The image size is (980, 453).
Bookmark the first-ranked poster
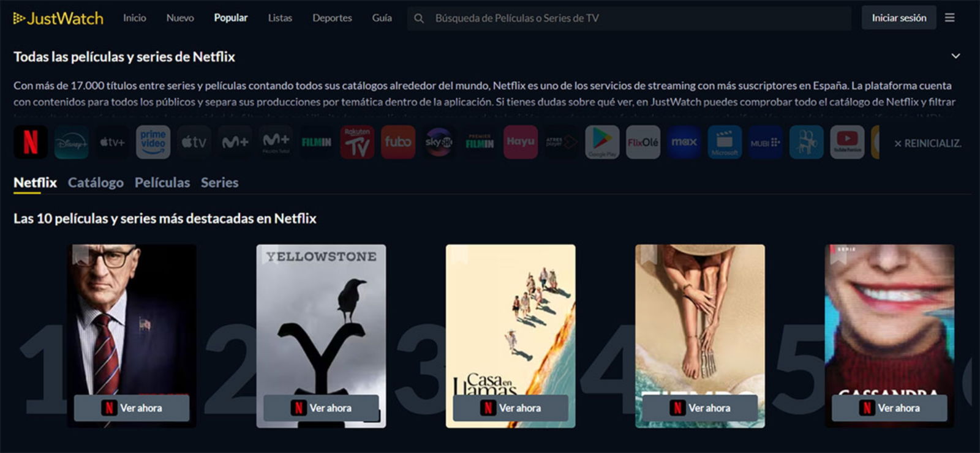81,255
